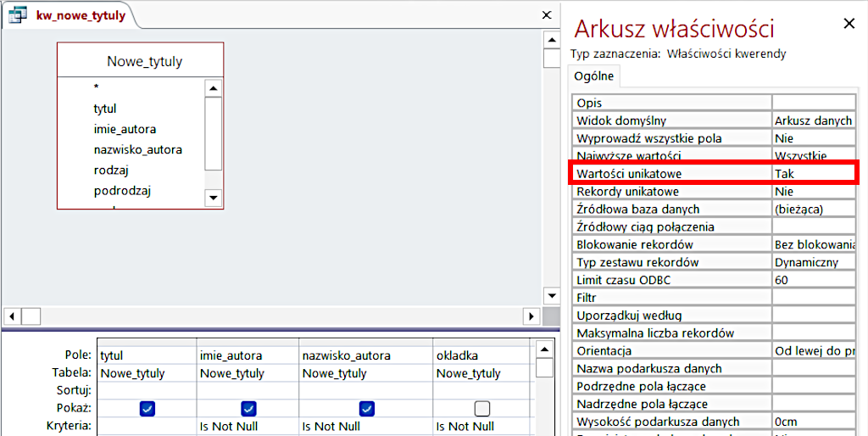Click Pole cell containing nazwisko_autora
868x436 pixels.
366,355
